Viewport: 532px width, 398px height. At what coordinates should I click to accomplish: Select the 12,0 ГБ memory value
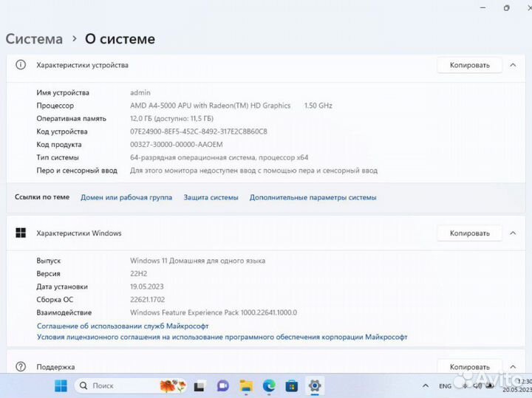click(x=171, y=119)
